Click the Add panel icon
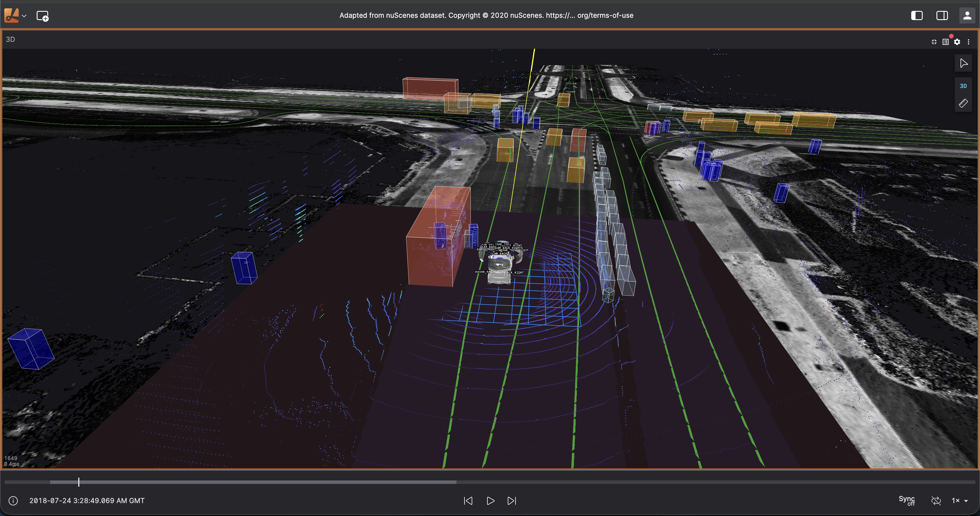The image size is (980, 516). [x=42, y=16]
